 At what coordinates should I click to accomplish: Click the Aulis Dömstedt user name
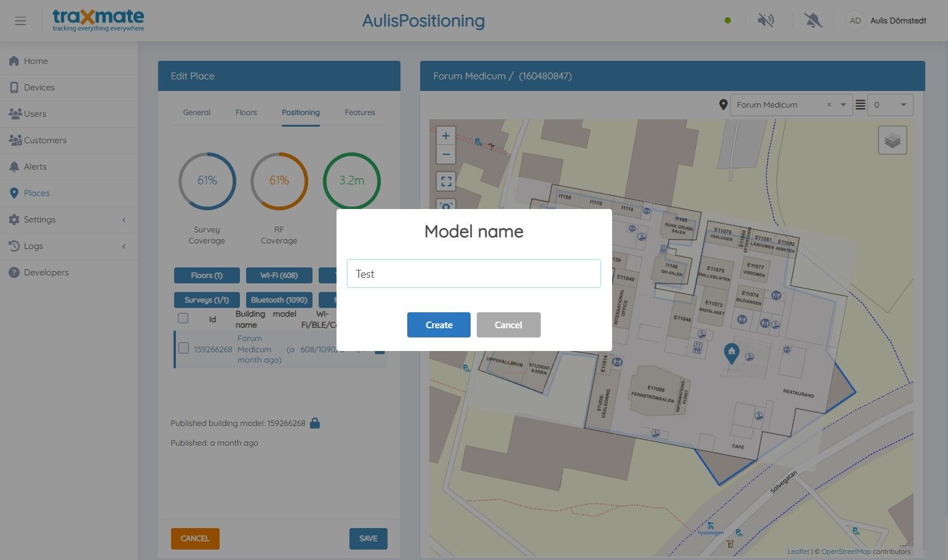coord(898,21)
